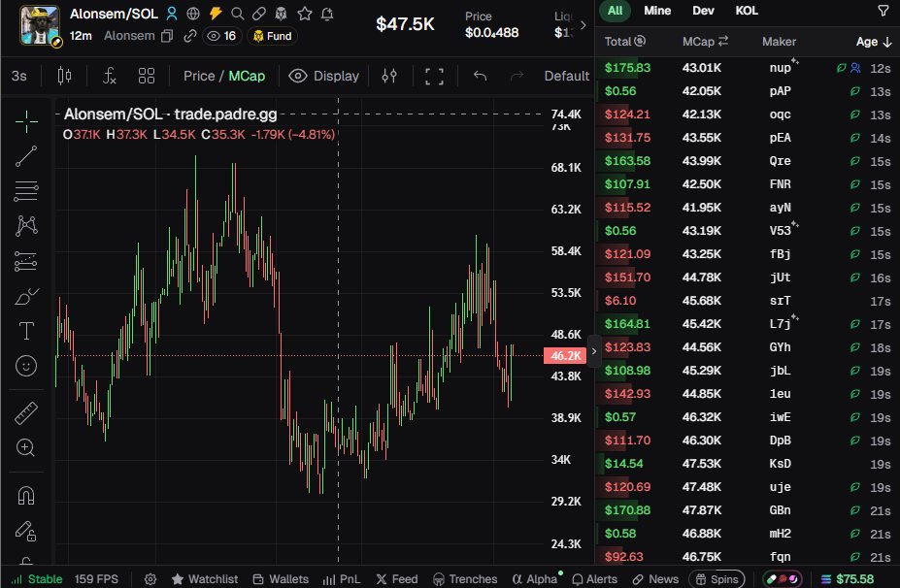Click the blue person icon beside Alonsem/SOL
900x588 pixels.
point(172,14)
